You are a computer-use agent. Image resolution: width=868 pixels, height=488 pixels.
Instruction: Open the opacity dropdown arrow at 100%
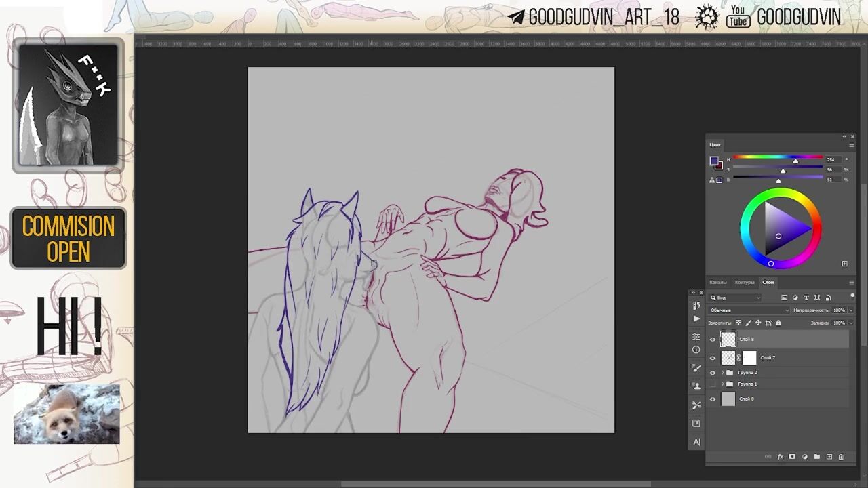pyautogui.click(x=850, y=310)
